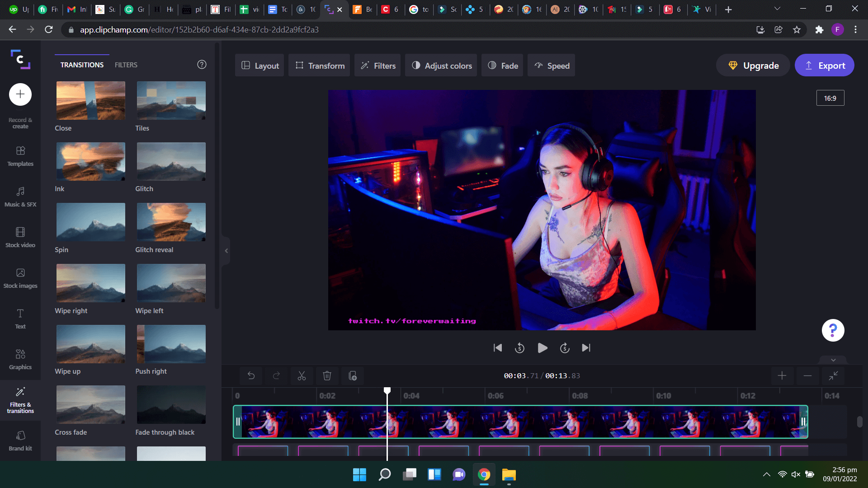Expand the collapse arrow on left panel

click(226, 250)
